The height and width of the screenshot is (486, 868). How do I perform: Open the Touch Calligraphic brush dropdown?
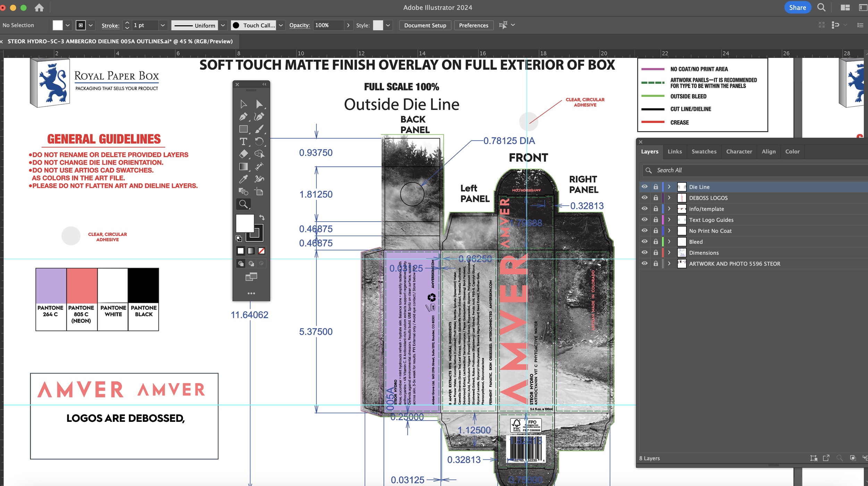click(x=281, y=25)
